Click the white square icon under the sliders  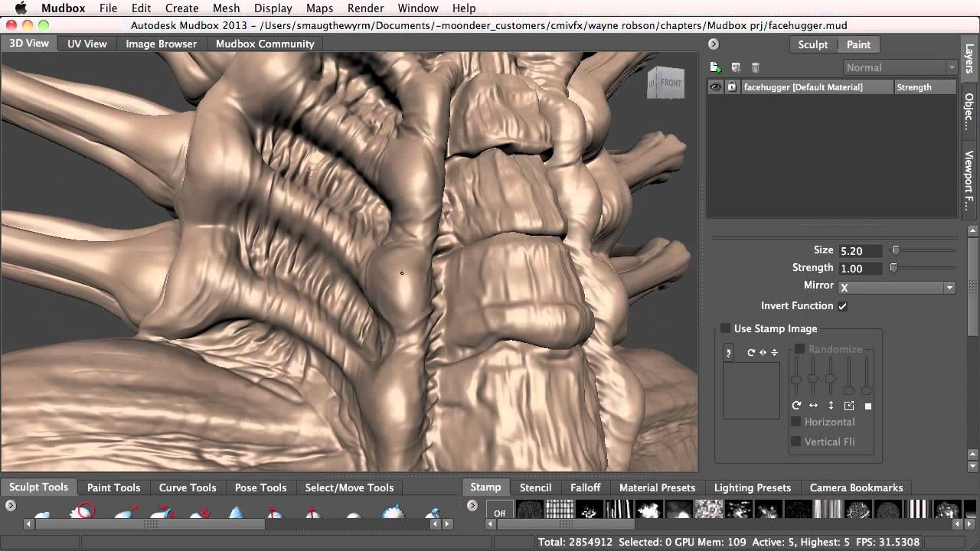868,406
